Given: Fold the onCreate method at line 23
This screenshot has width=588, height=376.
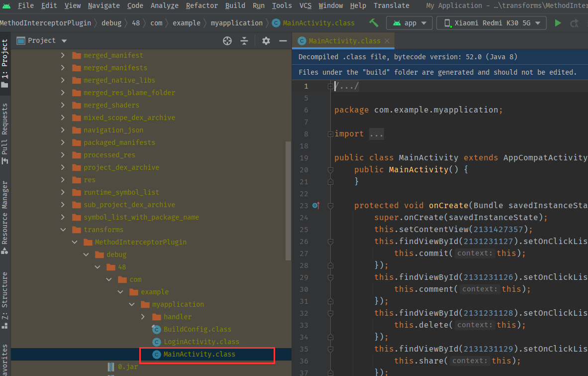Looking at the screenshot, I should click(x=330, y=206).
